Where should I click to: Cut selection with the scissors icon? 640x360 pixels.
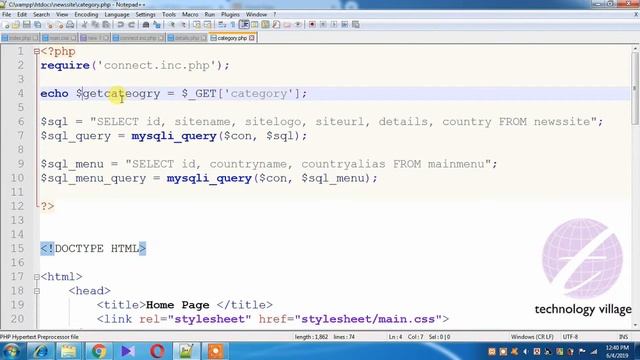[x=84, y=25]
